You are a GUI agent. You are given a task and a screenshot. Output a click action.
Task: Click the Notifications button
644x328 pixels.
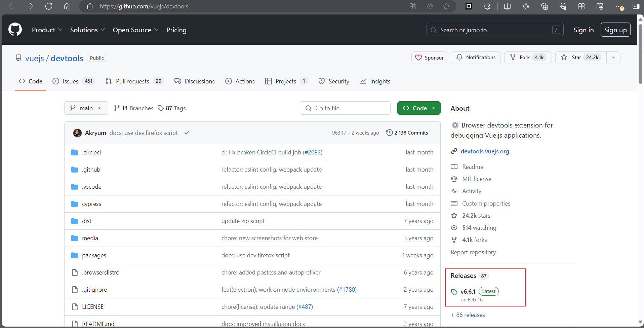point(476,58)
